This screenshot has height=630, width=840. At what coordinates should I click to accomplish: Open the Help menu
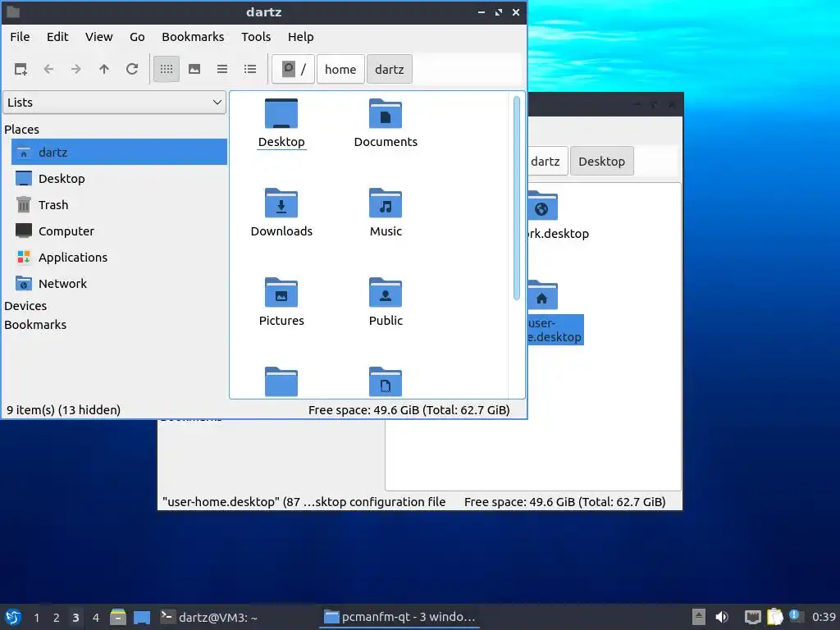coord(300,37)
